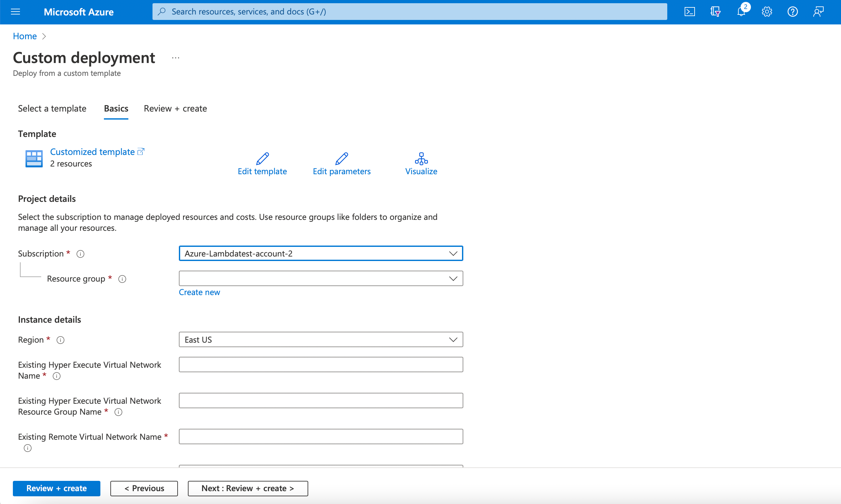Focus Existing Remote Virtual Network Name field

(320, 437)
